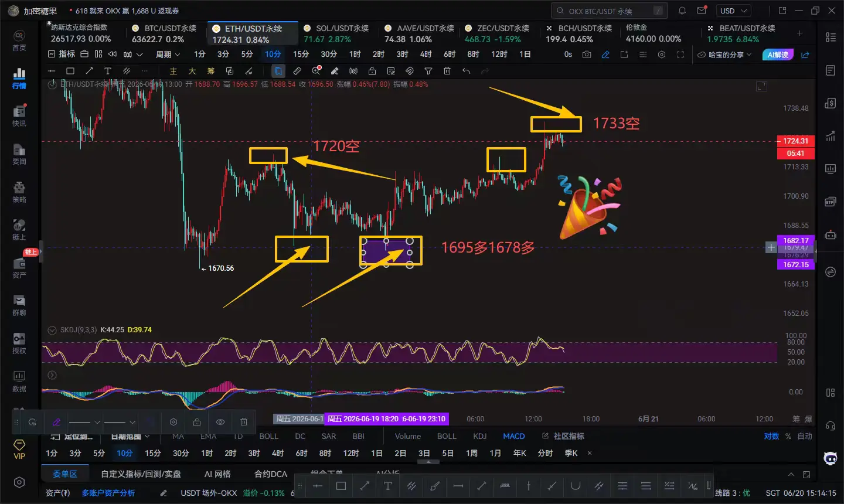Screen dimensions: 844x504
Task: Switch to the BTC/USDT永续 ticker tab
Action: [x=164, y=34]
